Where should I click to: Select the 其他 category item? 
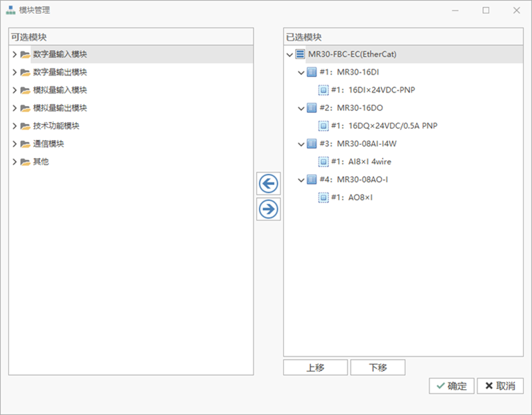coord(41,162)
